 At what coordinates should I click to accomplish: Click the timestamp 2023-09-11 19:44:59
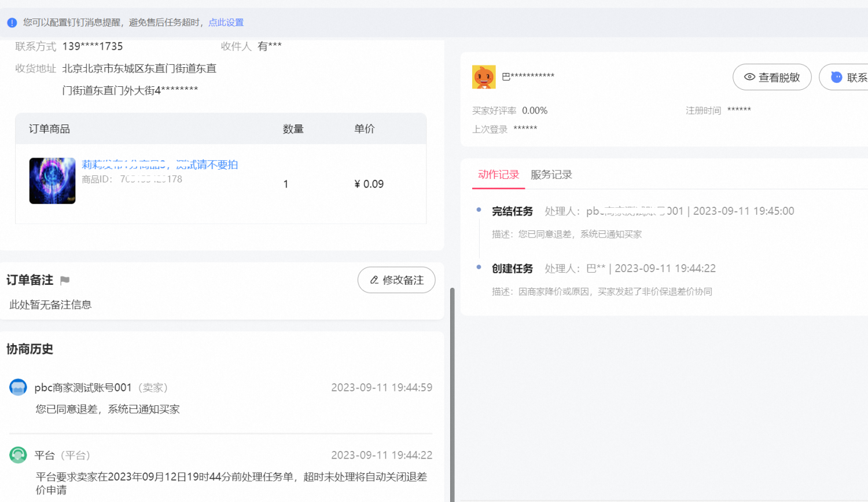tap(382, 387)
